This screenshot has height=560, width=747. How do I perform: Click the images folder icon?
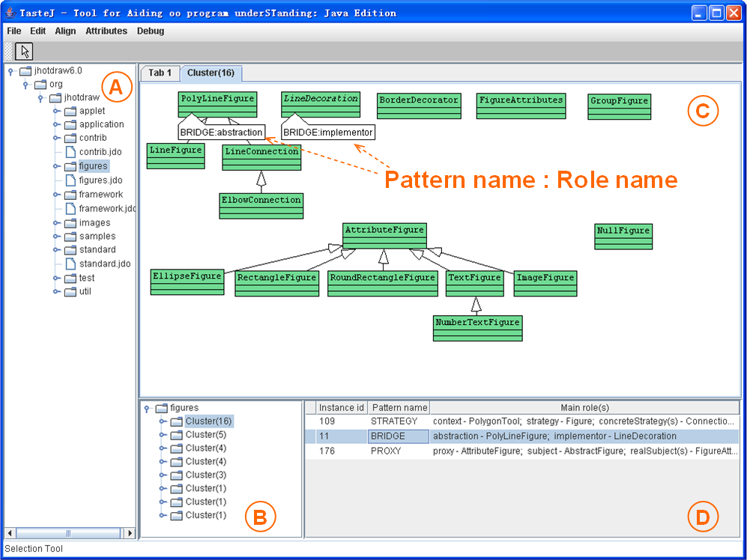pos(70,223)
